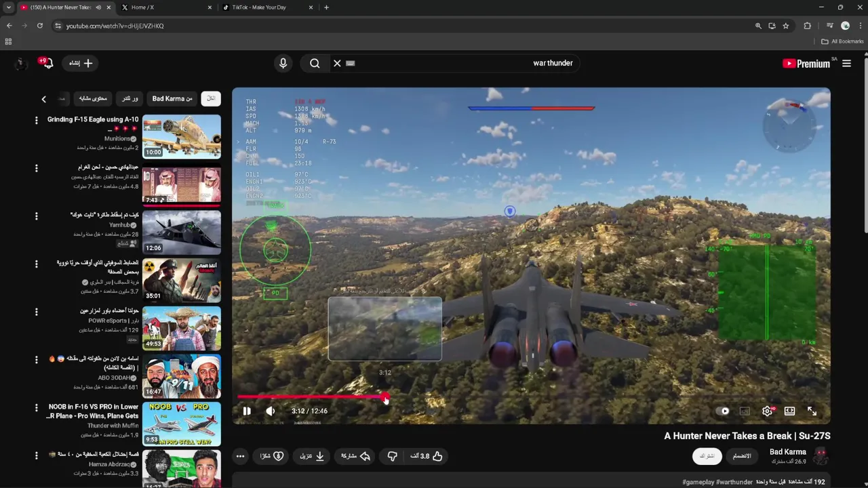Screen dimensions: 868x488
Task: Open the YouTube guide hamburger menu
Action: [846, 63]
